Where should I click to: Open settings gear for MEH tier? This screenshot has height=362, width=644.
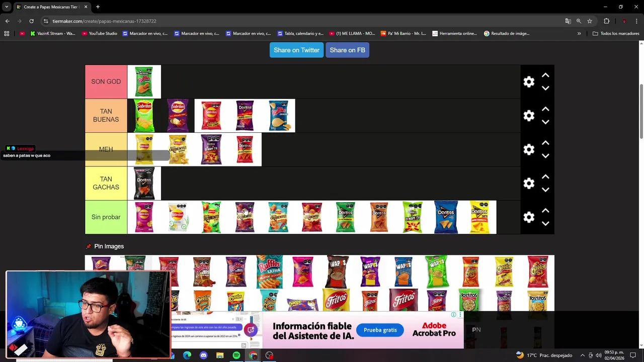pos(529,149)
